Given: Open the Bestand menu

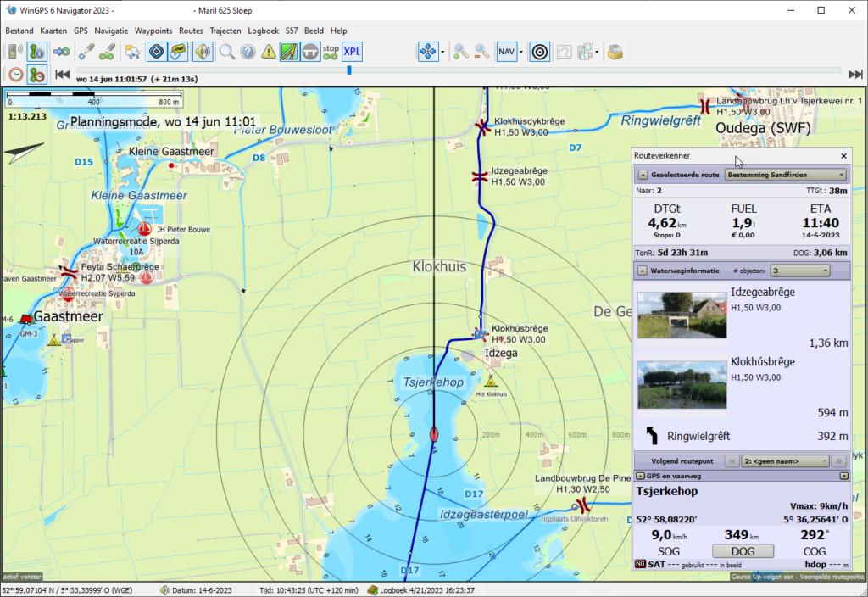Looking at the screenshot, I should [19, 31].
